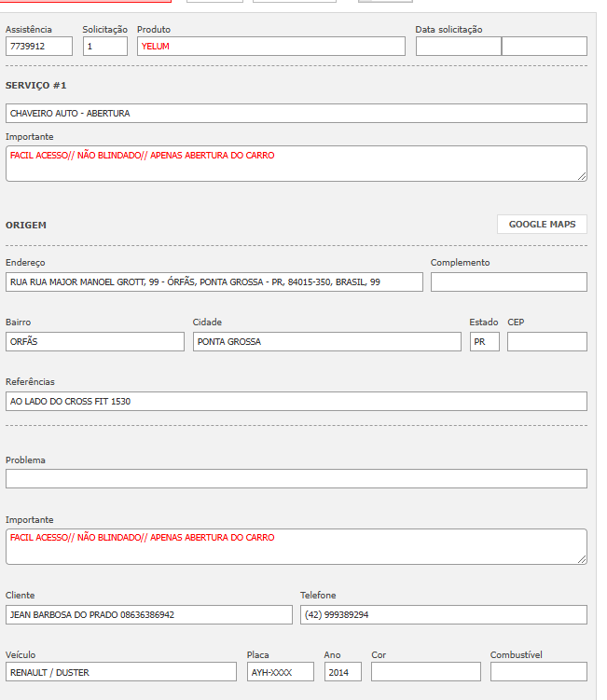Click the Produto field showing YELUM
The height and width of the screenshot is (700, 607).
[270, 47]
